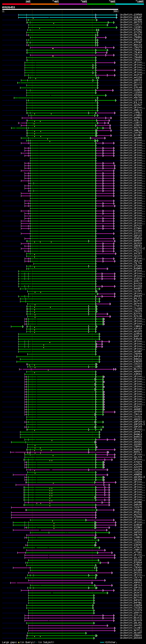Click the UniRef100_B3M184 label

[x=131, y=339]
